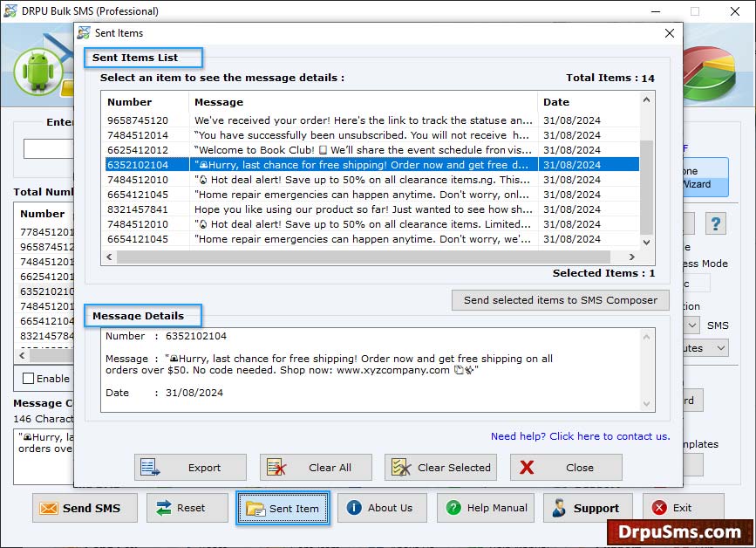Select 7484512010 row ending 'items.ng. This...'
This screenshot has width=756, height=548.
pyautogui.click(x=372, y=180)
